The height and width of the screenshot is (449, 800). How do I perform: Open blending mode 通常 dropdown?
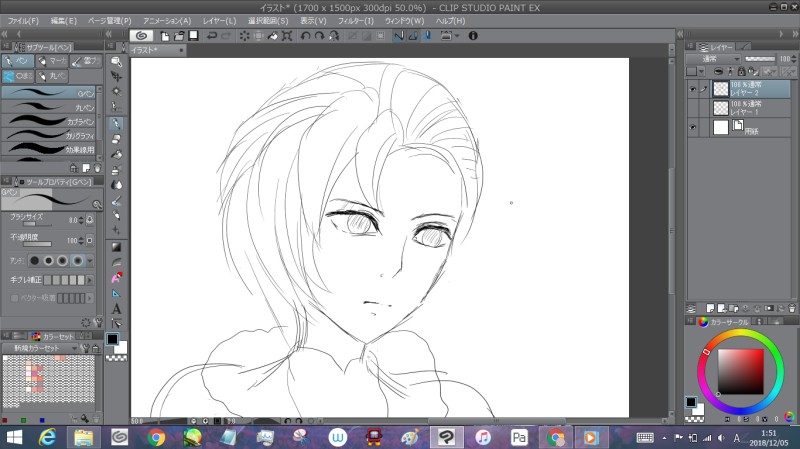click(x=713, y=59)
